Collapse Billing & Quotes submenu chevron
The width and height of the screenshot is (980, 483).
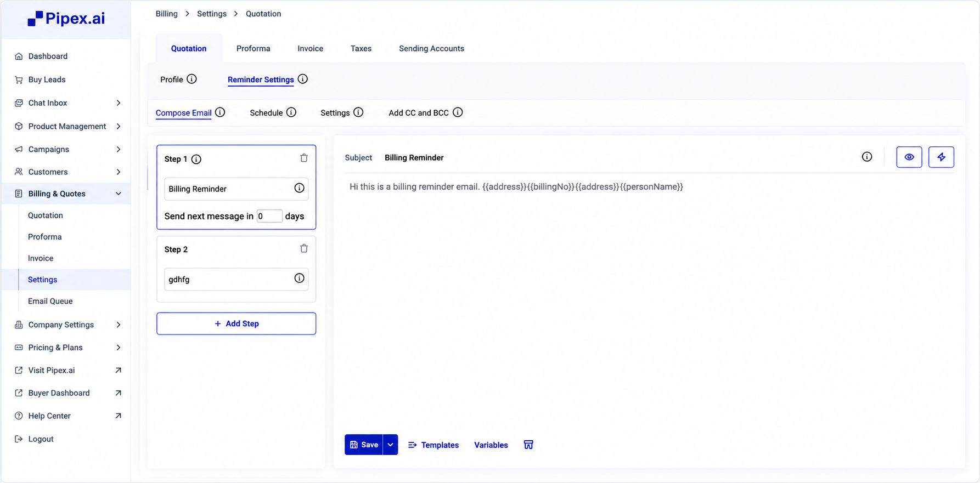click(x=119, y=194)
